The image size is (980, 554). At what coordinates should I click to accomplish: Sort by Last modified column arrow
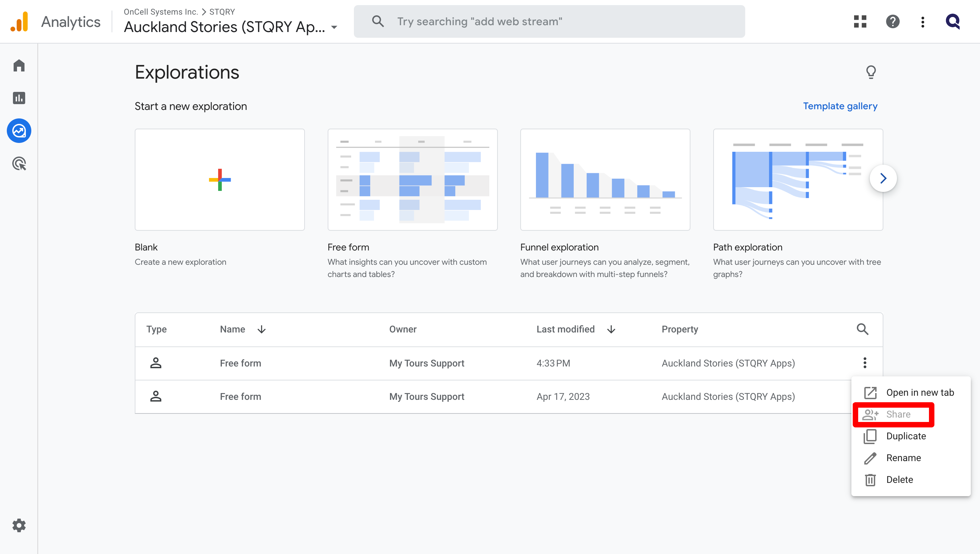[611, 329]
